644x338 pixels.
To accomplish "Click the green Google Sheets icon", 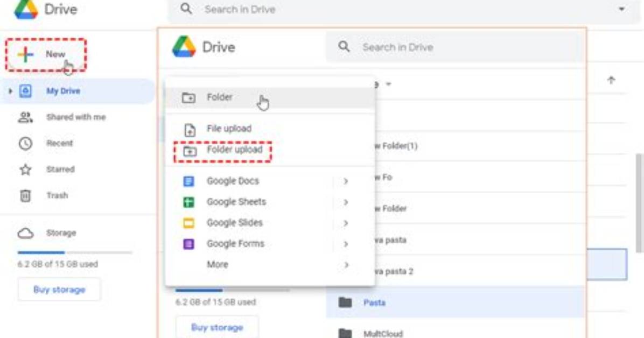I will 188,202.
